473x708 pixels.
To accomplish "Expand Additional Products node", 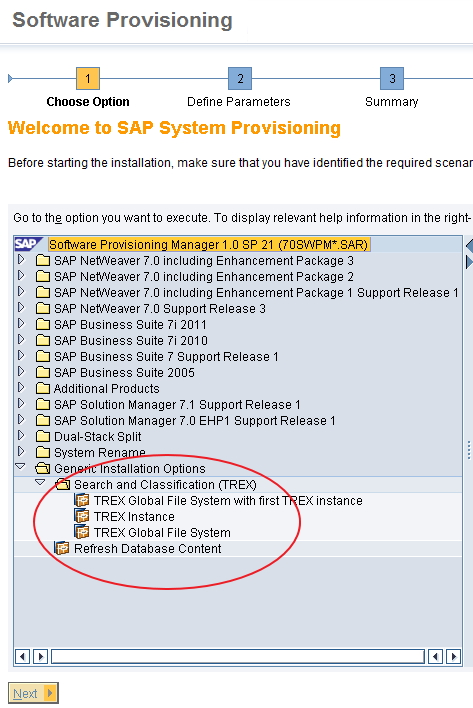I will click(21, 387).
